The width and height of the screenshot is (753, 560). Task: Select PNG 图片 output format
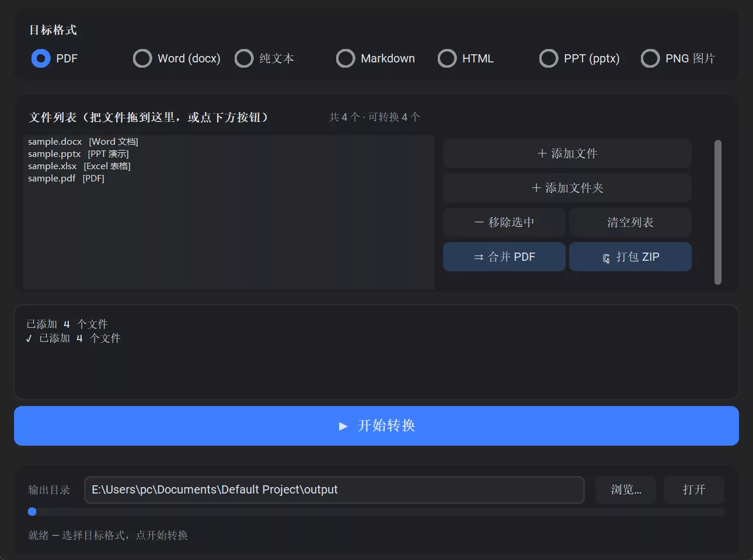pyautogui.click(x=678, y=58)
